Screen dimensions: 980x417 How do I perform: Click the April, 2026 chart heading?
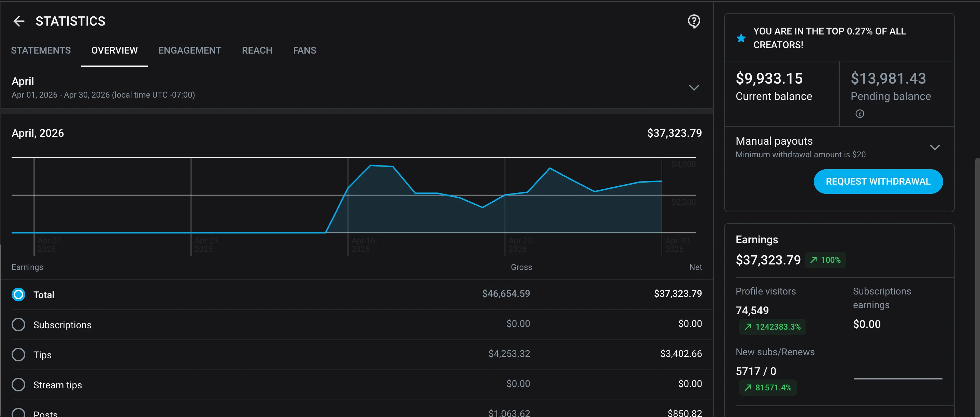(x=38, y=133)
